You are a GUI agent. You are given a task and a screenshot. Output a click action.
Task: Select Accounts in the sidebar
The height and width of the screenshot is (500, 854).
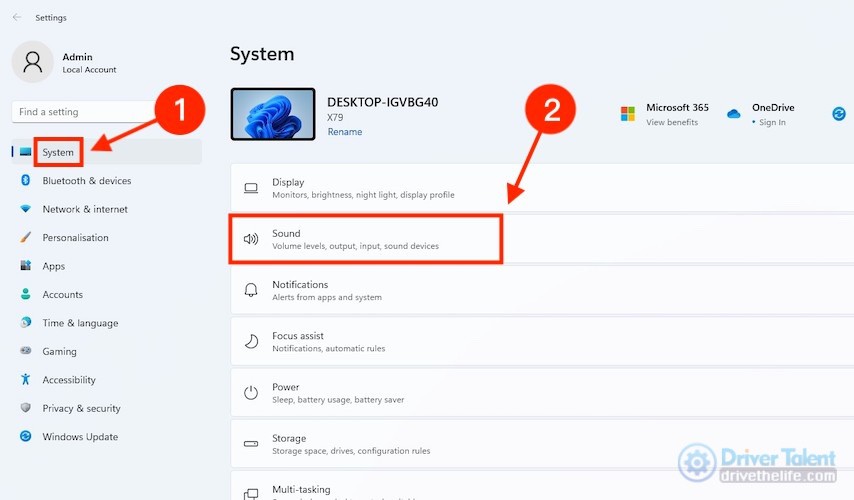[x=106, y=294]
